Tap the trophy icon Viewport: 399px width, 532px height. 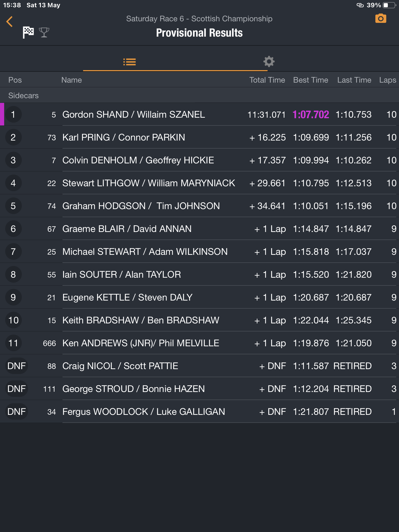tap(44, 32)
